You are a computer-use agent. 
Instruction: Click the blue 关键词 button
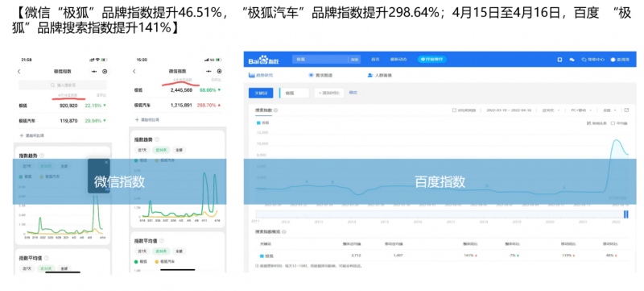click(x=261, y=93)
